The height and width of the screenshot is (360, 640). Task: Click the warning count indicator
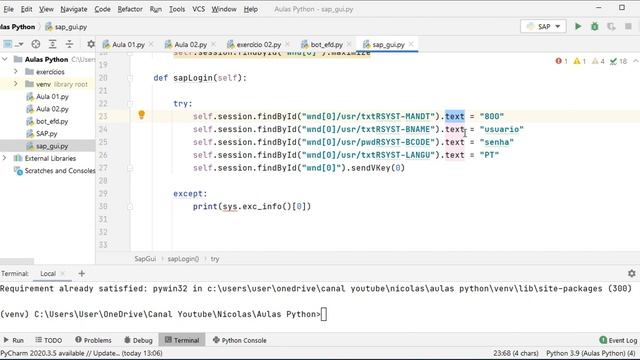[580, 61]
